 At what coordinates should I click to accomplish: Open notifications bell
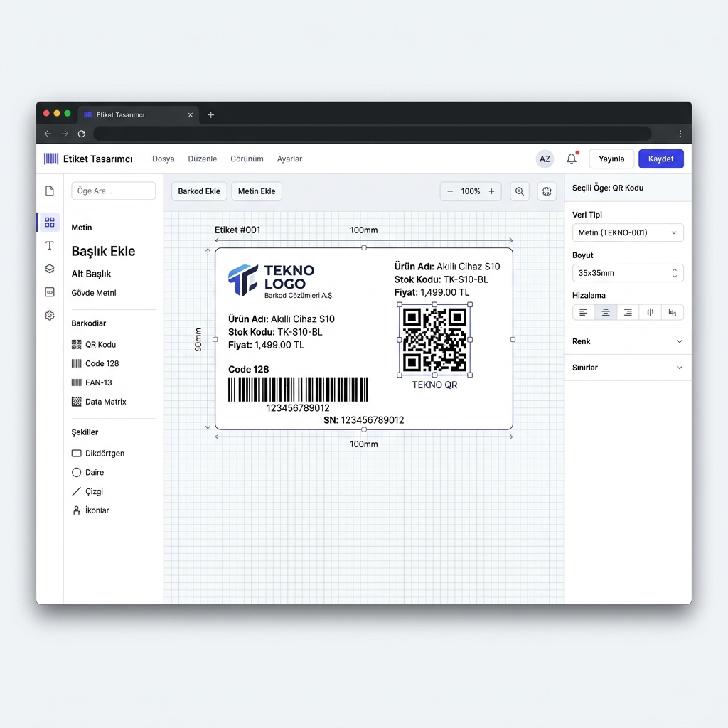click(x=572, y=159)
